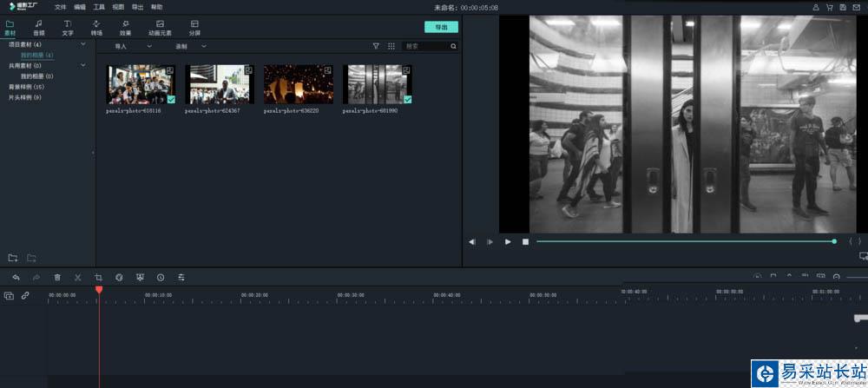The width and height of the screenshot is (868, 388).
Task: Open the adjustment sliders edit icon
Action: 181,277
